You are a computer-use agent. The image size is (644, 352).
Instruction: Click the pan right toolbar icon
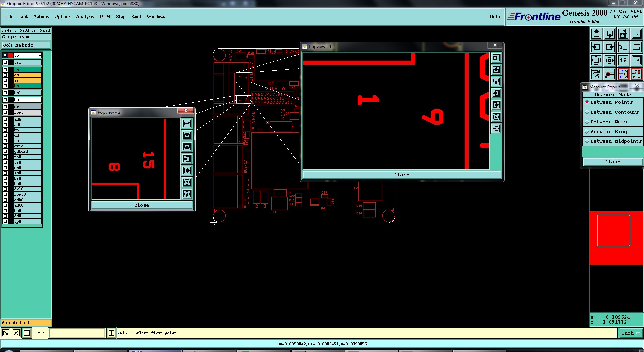click(610, 47)
